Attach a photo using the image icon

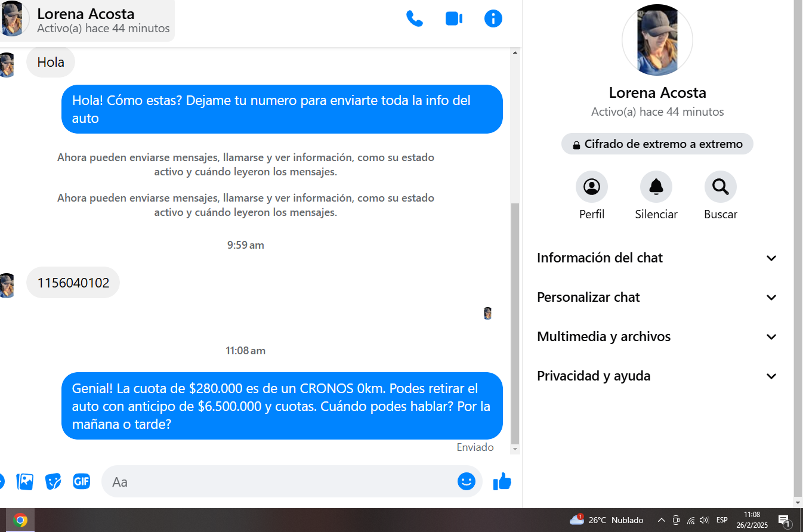pyautogui.click(x=25, y=481)
